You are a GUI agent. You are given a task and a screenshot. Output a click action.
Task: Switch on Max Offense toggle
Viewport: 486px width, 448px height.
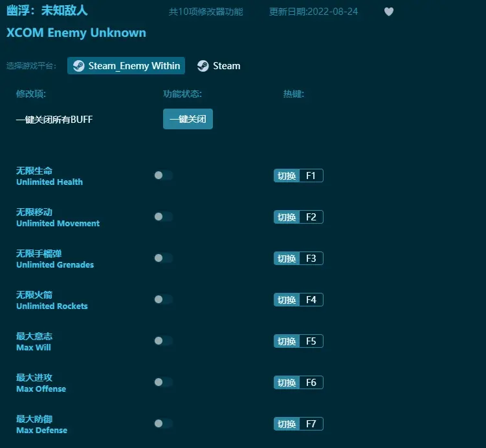(x=163, y=382)
